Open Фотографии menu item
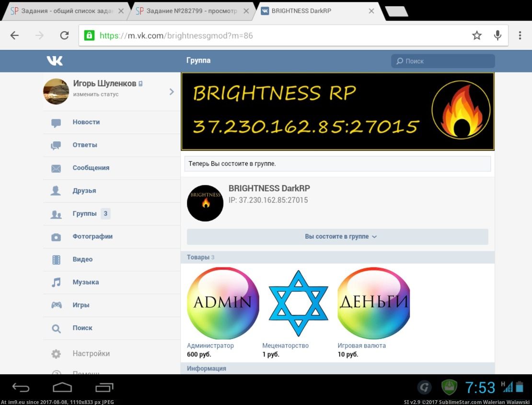 [x=112, y=237]
